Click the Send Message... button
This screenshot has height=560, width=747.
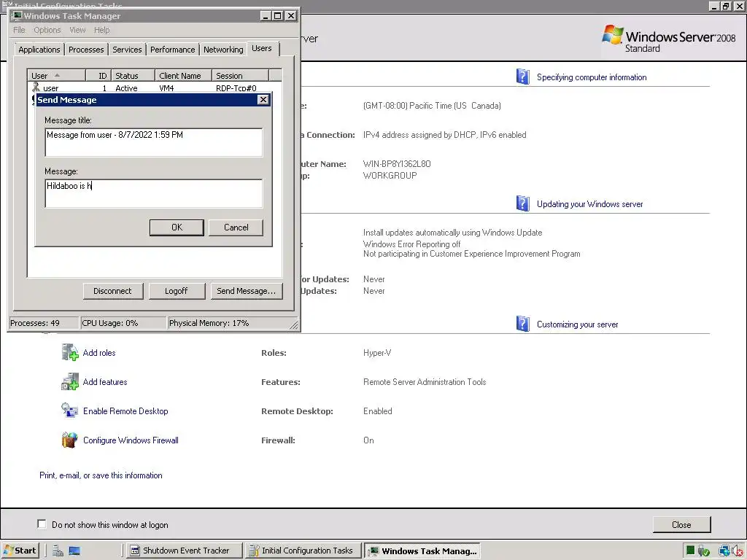click(x=247, y=291)
